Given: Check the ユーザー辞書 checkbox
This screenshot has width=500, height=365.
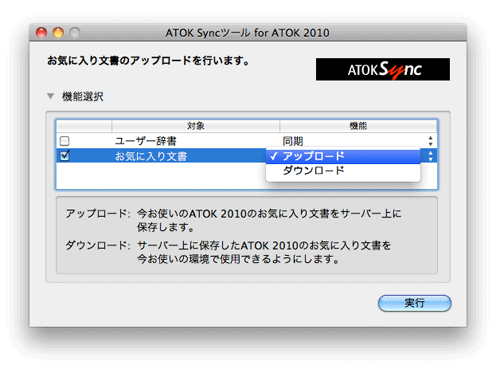Looking at the screenshot, I should click(x=65, y=141).
